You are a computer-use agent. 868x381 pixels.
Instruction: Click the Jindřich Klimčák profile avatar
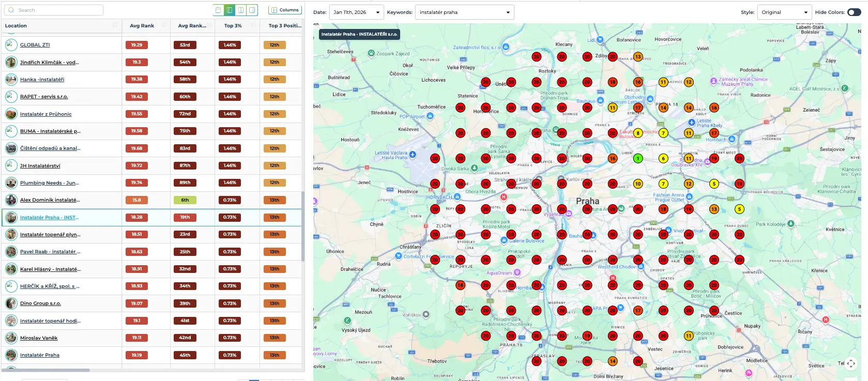tap(11, 62)
